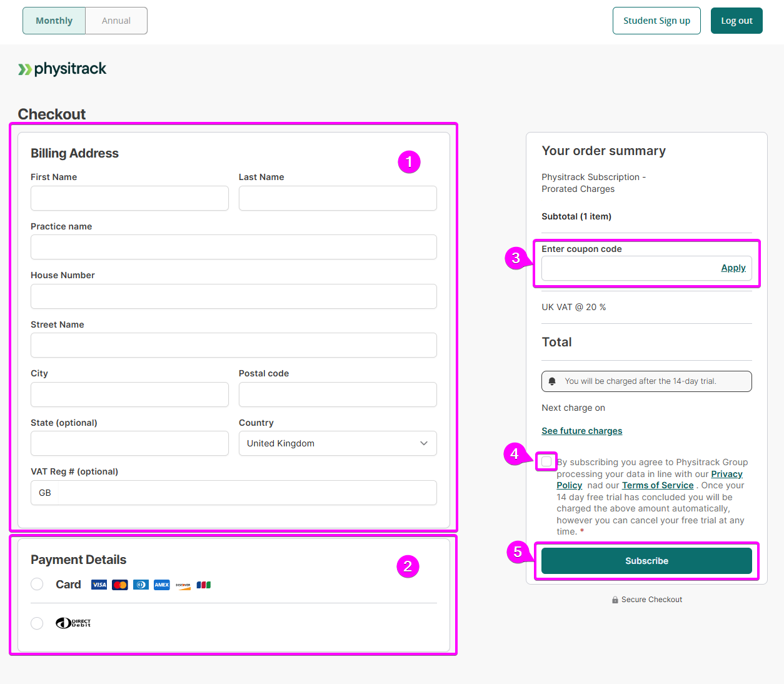Focus the House Number field

point(234,296)
